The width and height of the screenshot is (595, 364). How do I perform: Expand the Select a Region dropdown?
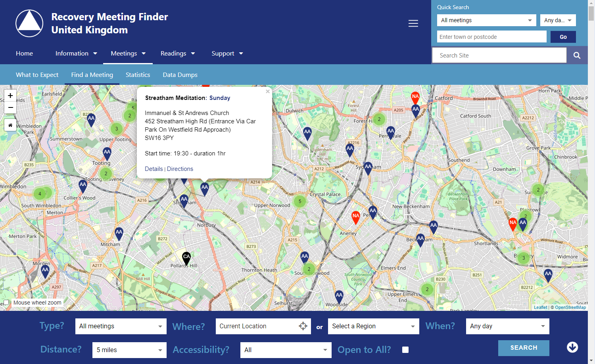373,326
